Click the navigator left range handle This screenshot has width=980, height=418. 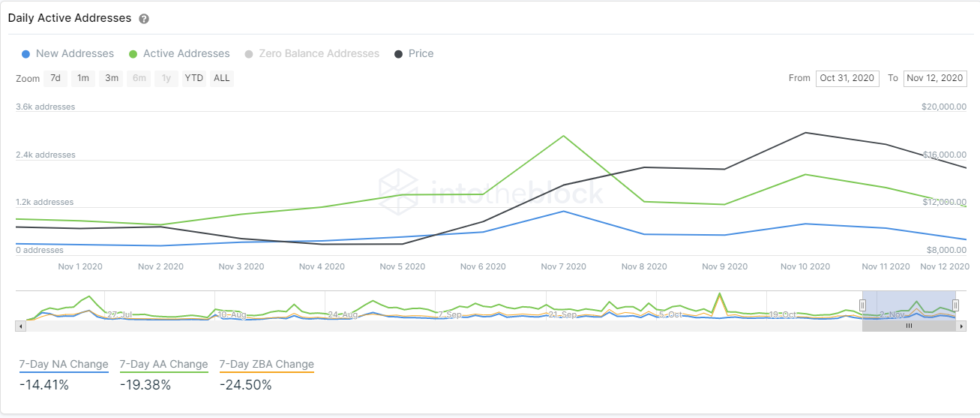pos(862,305)
